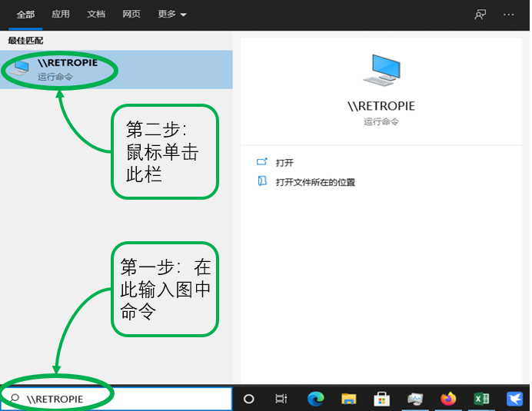Switch to the 全部 search tab
The height and width of the screenshot is (411, 532).
tap(25, 15)
